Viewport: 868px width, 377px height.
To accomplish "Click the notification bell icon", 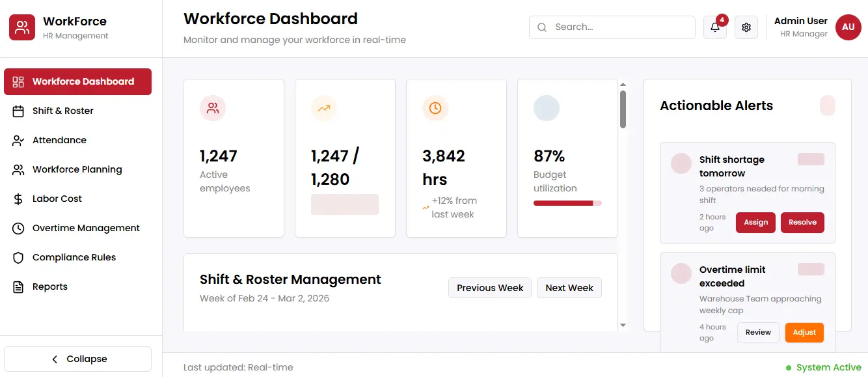I will click(714, 27).
